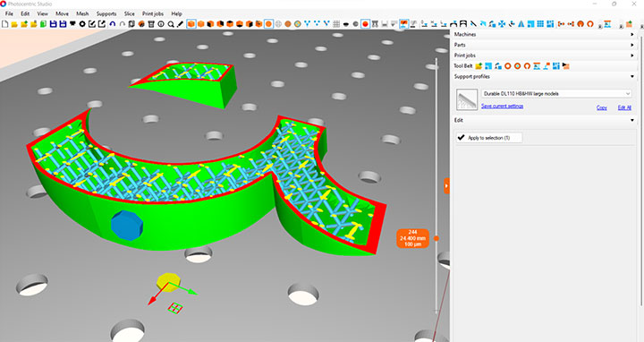Click the grid view icon in toolbar
644x342 pixels.
(336, 24)
